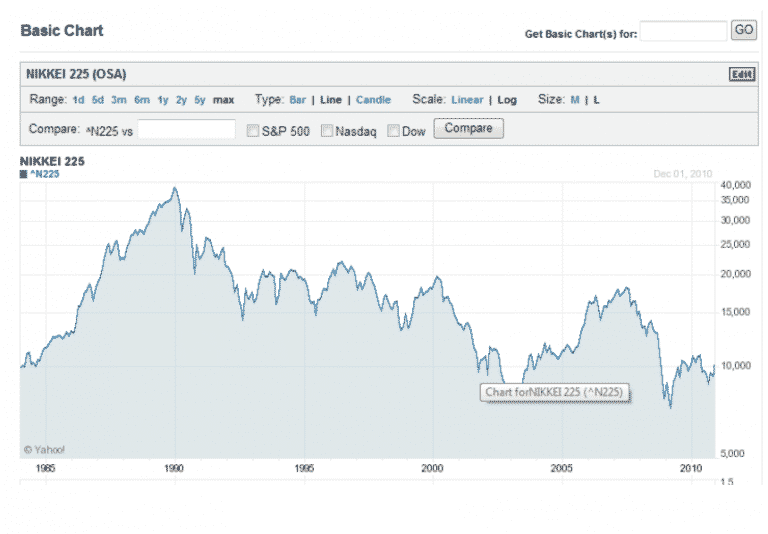Select the 1y range

(163, 100)
